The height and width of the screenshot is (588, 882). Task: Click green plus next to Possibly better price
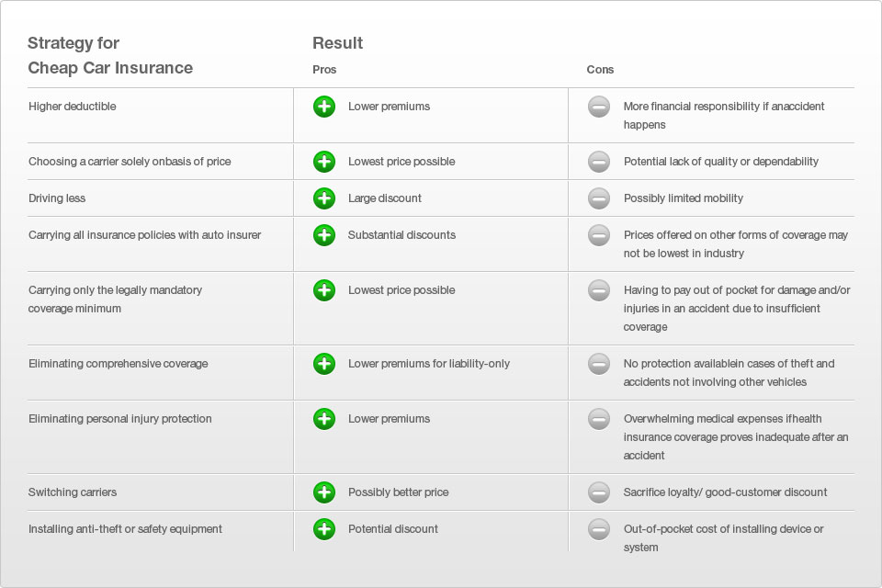point(324,492)
